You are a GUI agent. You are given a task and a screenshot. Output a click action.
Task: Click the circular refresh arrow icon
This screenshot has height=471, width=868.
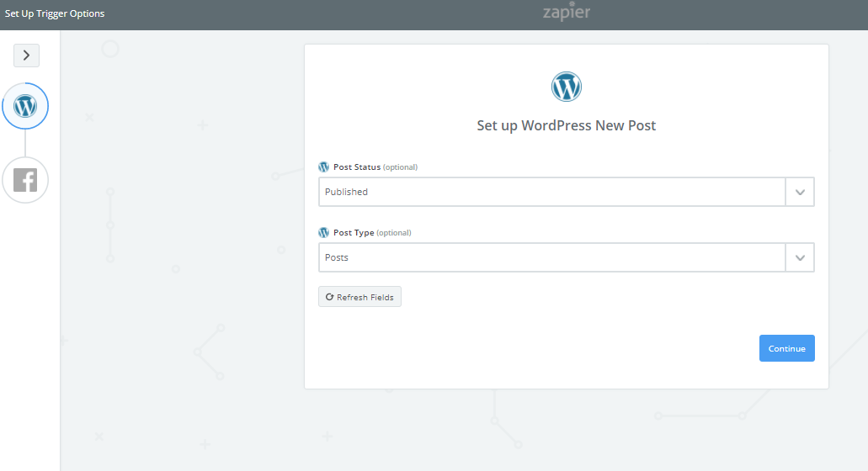click(x=329, y=297)
